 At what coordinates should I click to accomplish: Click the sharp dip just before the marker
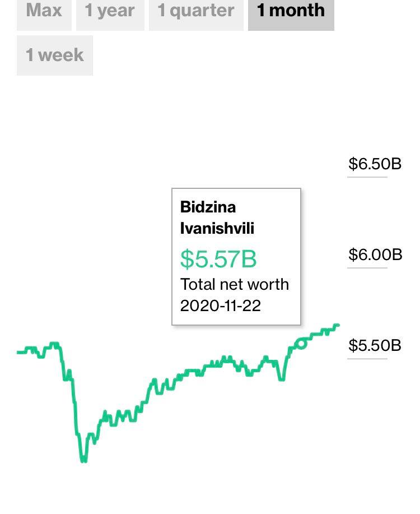tap(282, 379)
